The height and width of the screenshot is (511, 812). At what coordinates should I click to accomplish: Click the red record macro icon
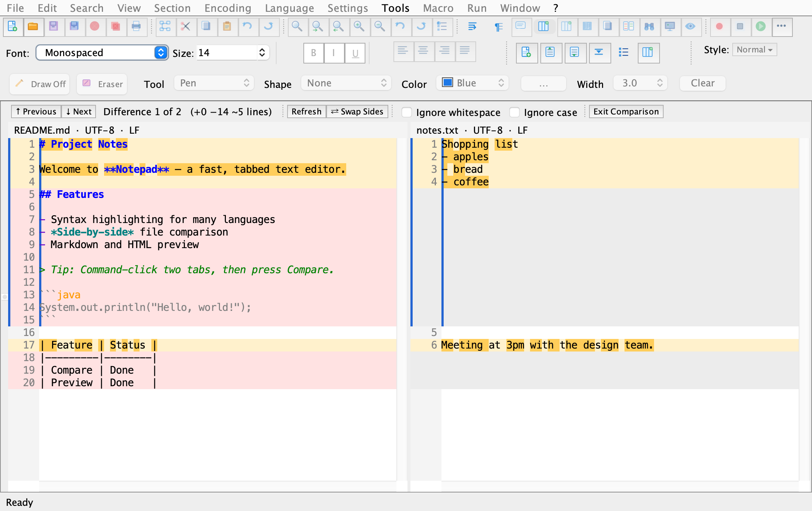tap(719, 27)
